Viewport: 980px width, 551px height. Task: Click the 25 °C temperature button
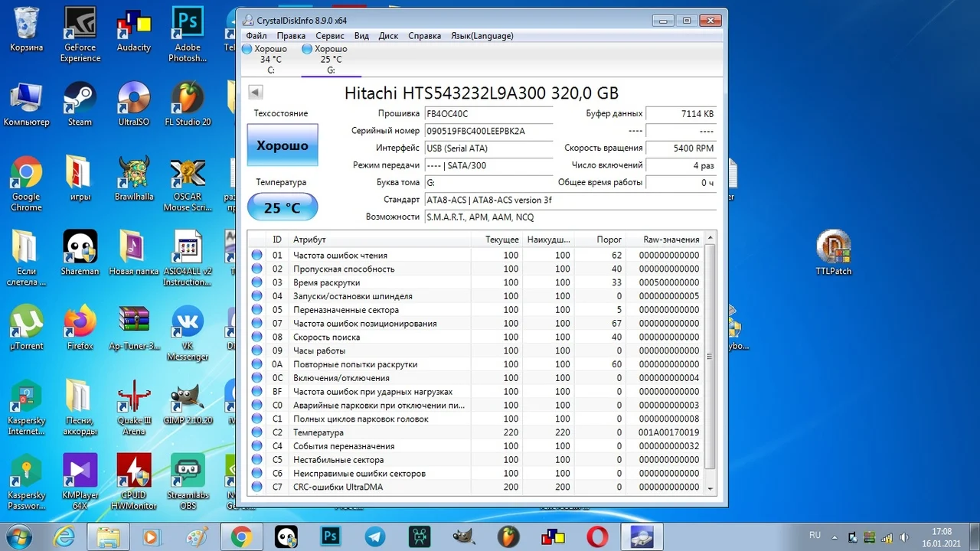(x=283, y=207)
